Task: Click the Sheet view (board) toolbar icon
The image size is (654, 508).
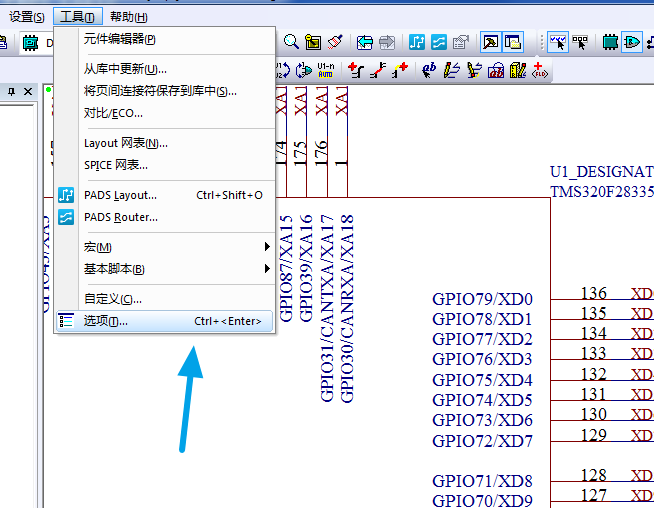Action: pos(313,42)
